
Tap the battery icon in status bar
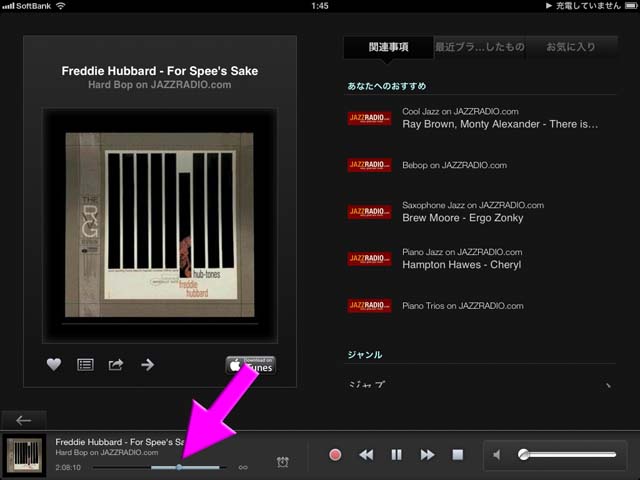(631, 6)
